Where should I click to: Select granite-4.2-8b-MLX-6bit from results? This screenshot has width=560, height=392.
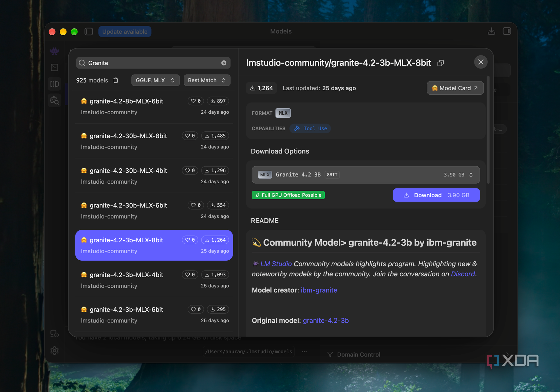coord(154,107)
